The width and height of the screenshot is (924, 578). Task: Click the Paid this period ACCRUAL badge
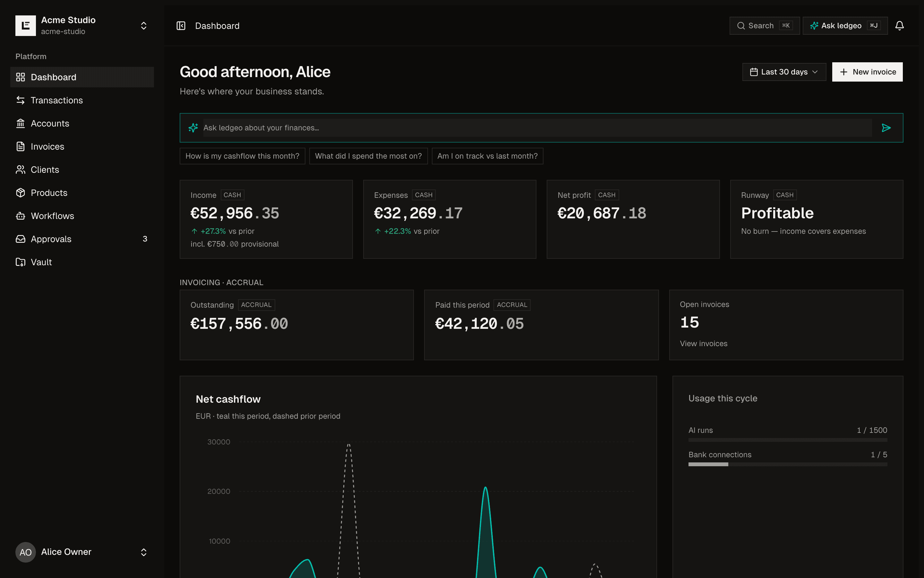click(x=512, y=305)
